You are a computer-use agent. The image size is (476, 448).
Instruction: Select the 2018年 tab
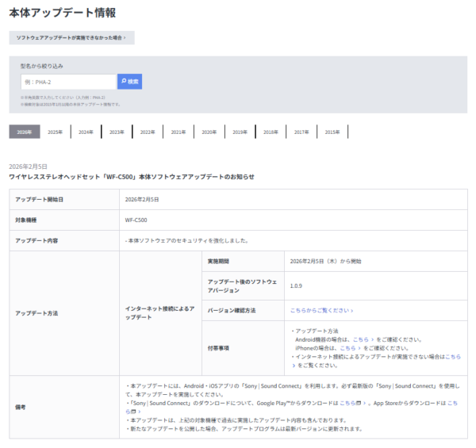pyautogui.click(x=271, y=132)
